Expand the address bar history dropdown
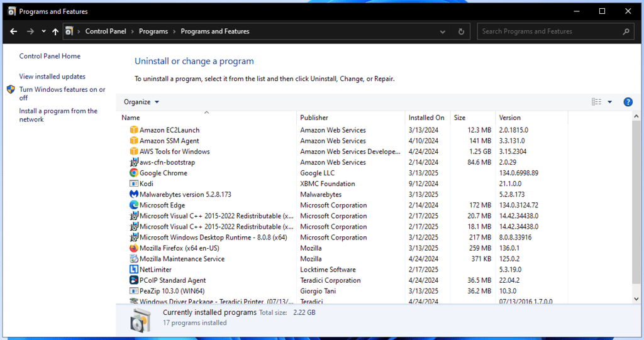 click(442, 31)
